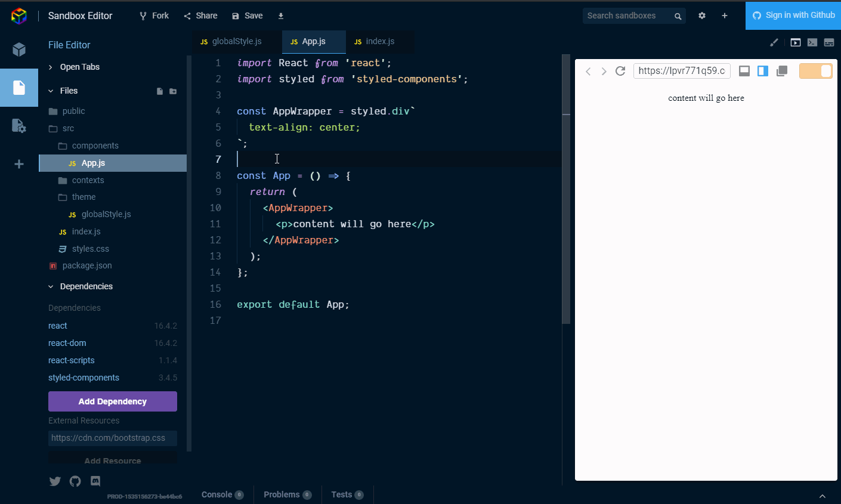Toggle the bottom-panel preview layout
This screenshot has height=504, width=841.
pos(744,71)
